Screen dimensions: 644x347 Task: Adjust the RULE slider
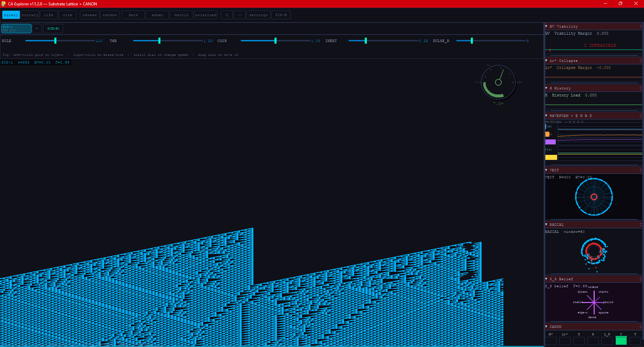coord(60,41)
